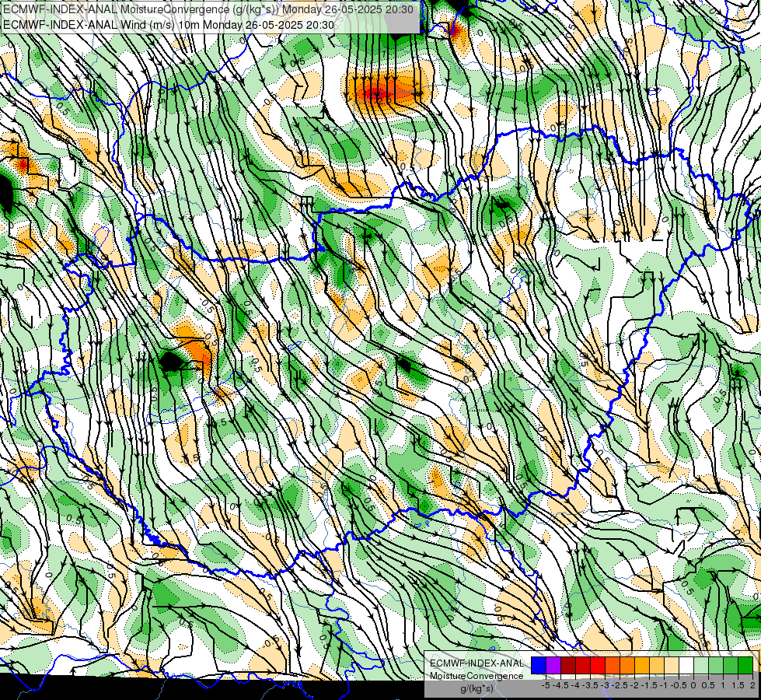The image size is (761, 700).
Task: Click the white legend swatch
Action: [x=686, y=665]
